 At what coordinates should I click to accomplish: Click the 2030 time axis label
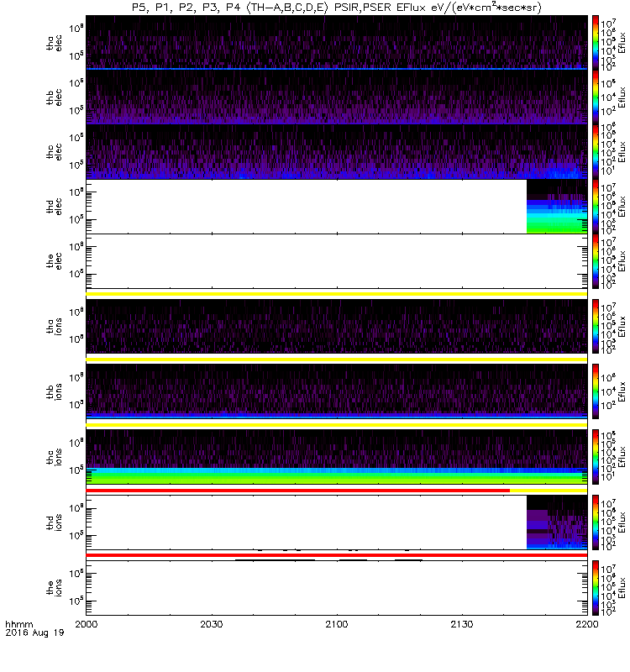pyautogui.click(x=212, y=624)
